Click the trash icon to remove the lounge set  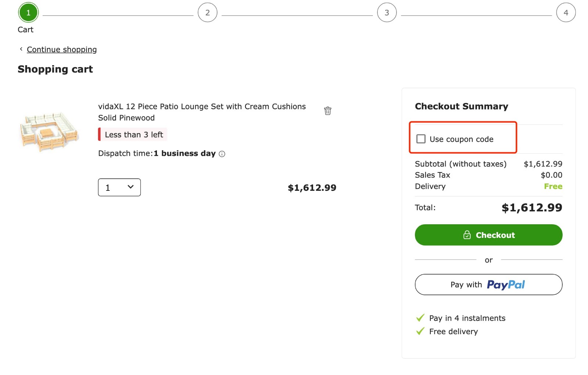[x=327, y=110]
